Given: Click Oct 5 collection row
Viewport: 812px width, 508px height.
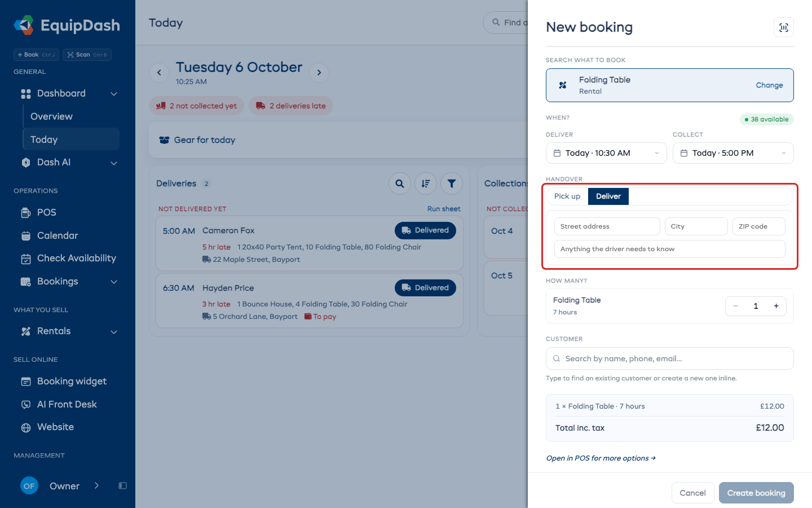Looking at the screenshot, I should [x=506, y=288].
